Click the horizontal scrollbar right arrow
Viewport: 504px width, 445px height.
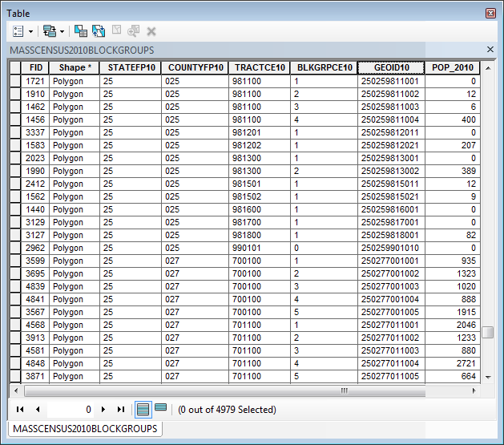(x=474, y=390)
